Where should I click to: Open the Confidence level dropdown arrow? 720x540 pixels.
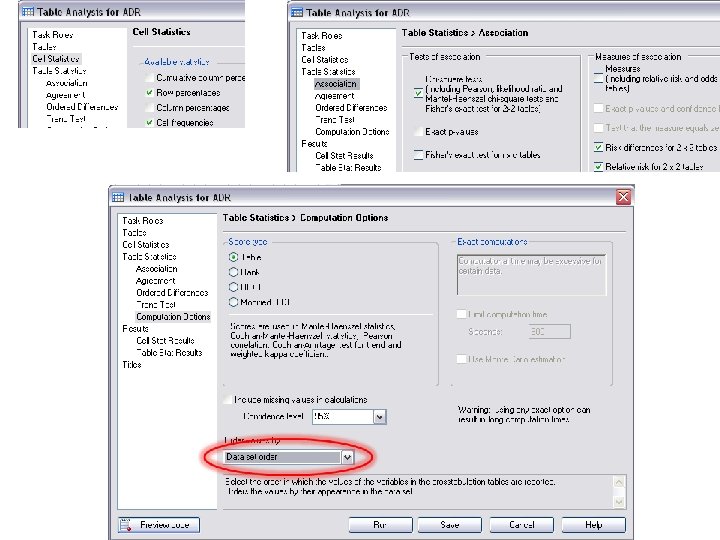(x=379, y=417)
